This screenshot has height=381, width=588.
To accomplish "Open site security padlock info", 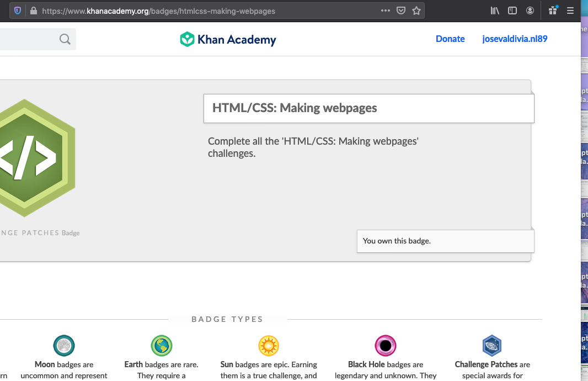I will click(x=34, y=10).
